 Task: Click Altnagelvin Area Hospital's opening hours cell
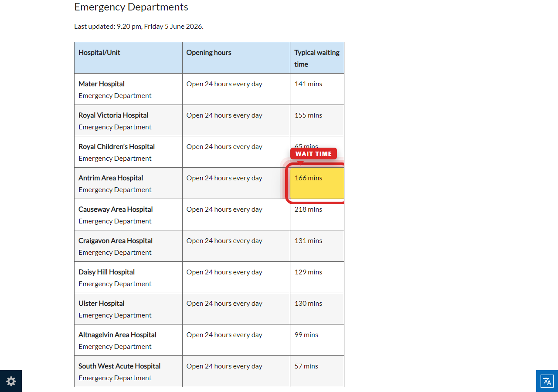[236, 340]
